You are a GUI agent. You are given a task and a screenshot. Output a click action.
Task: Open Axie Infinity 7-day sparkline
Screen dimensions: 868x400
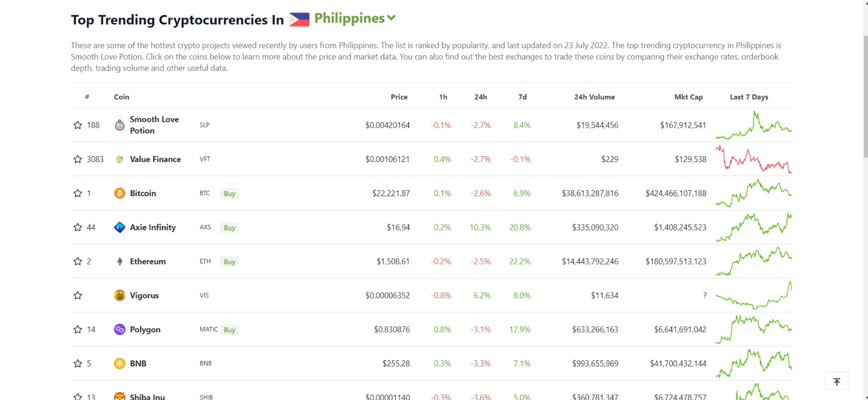(754, 228)
